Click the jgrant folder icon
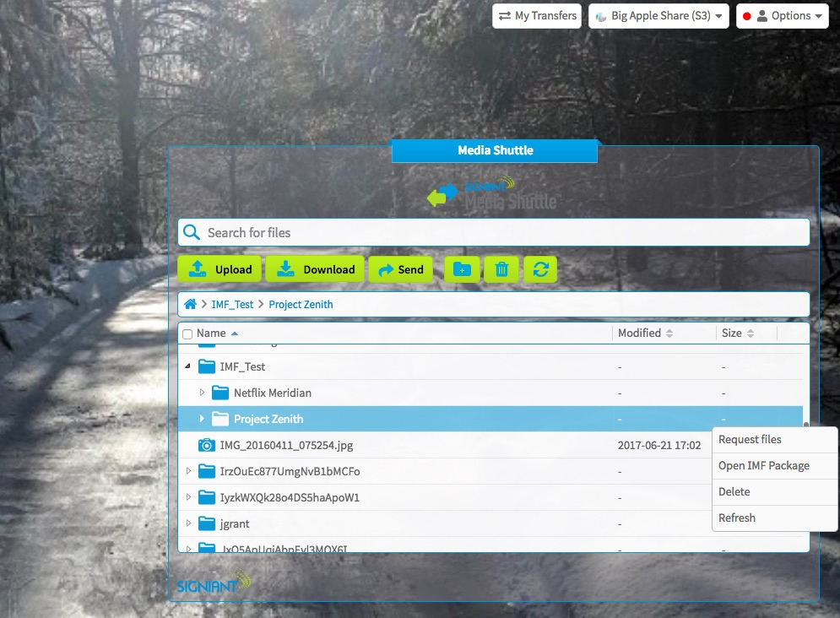Image resolution: width=840 pixels, height=618 pixels. pyautogui.click(x=207, y=523)
